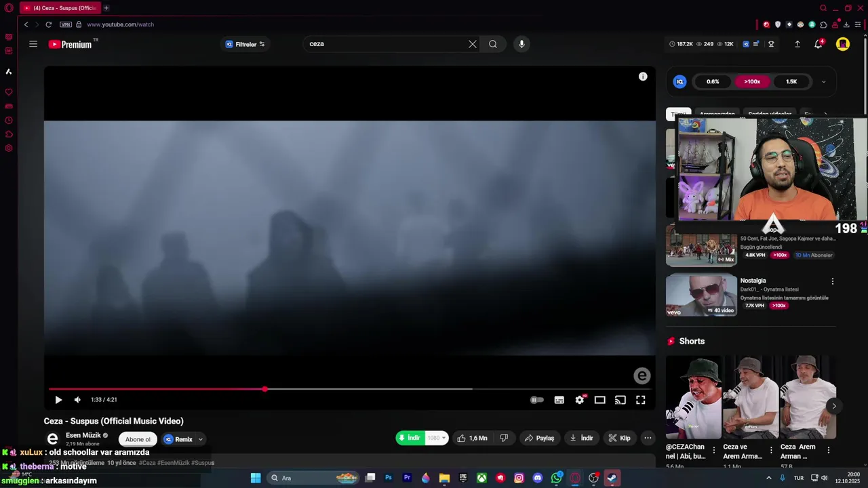This screenshot has height=488, width=868.
Task: Reload the page in the browser
Action: tap(49, 24)
